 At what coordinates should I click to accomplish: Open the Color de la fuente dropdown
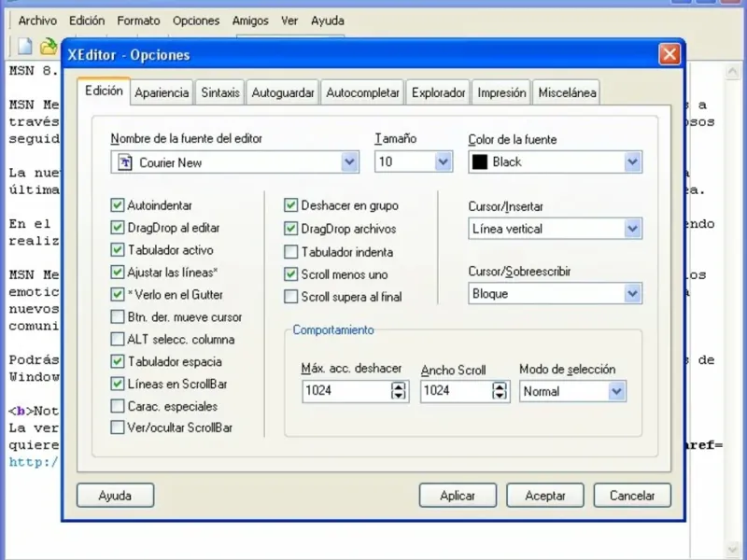pyautogui.click(x=632, y=161)
